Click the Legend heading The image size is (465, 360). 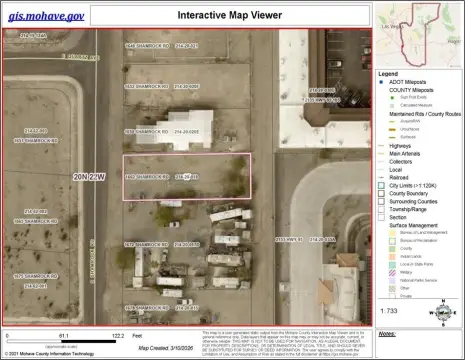pyautogui.click(x=388, y=74)
